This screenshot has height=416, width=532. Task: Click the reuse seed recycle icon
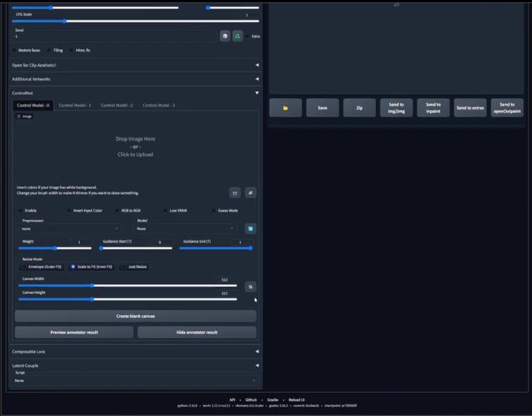click(238, 36)
